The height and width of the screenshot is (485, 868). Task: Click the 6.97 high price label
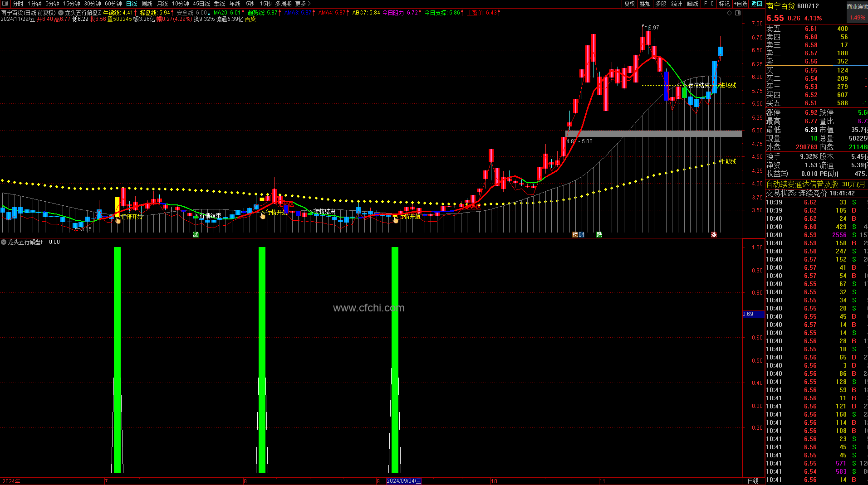tap(653, 28)
